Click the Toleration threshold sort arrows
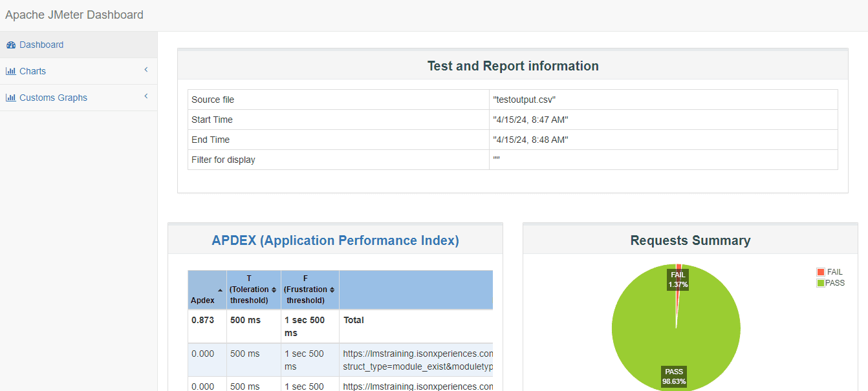The width and height of the screenshot is (868, 391). point(274,290)
